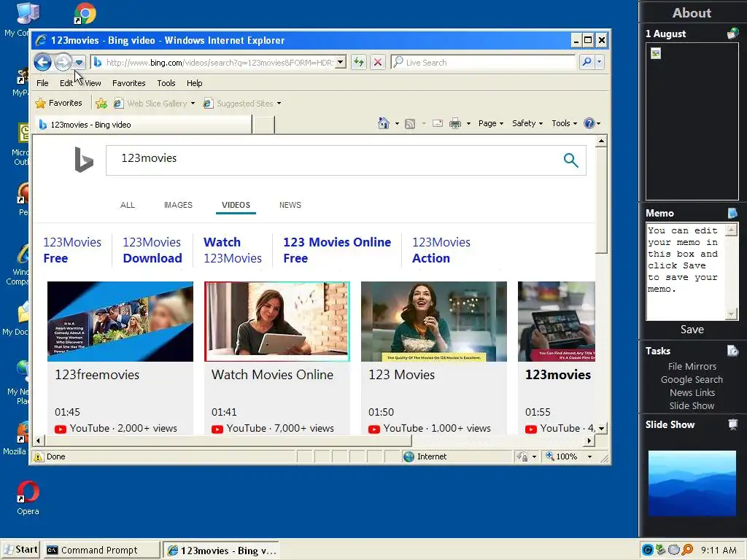747x560 pixels.
Task: Click the Bing logo
Action: click(84, 160)
